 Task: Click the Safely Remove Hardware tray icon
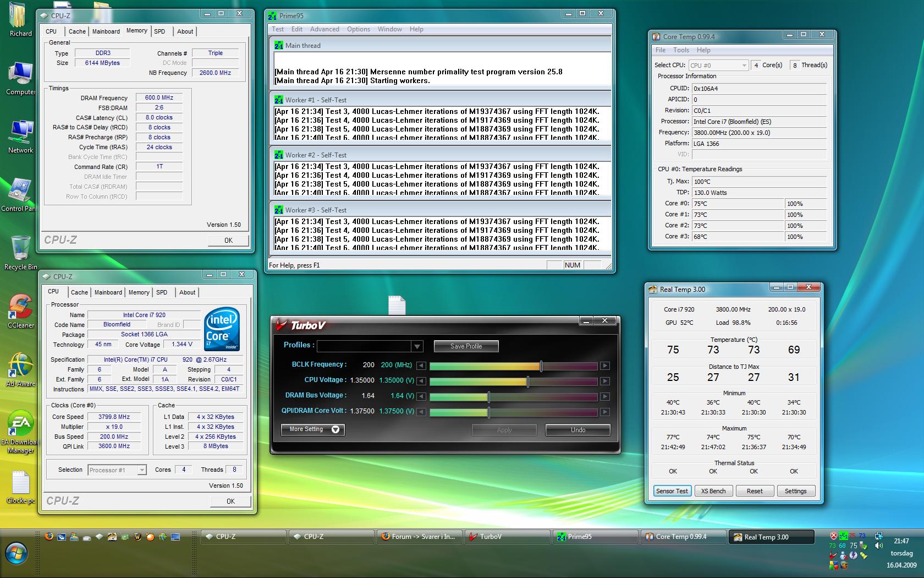tap(864, 546)
